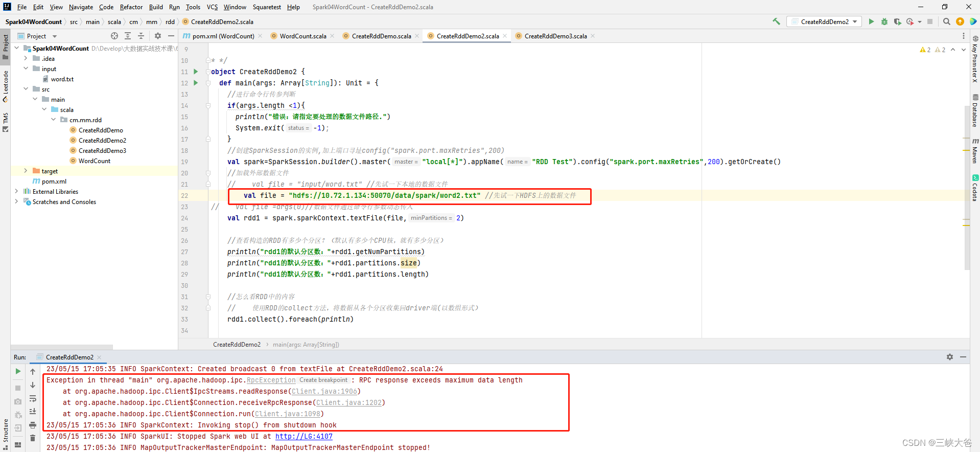Open Run panel settings gear

point(950,357)
